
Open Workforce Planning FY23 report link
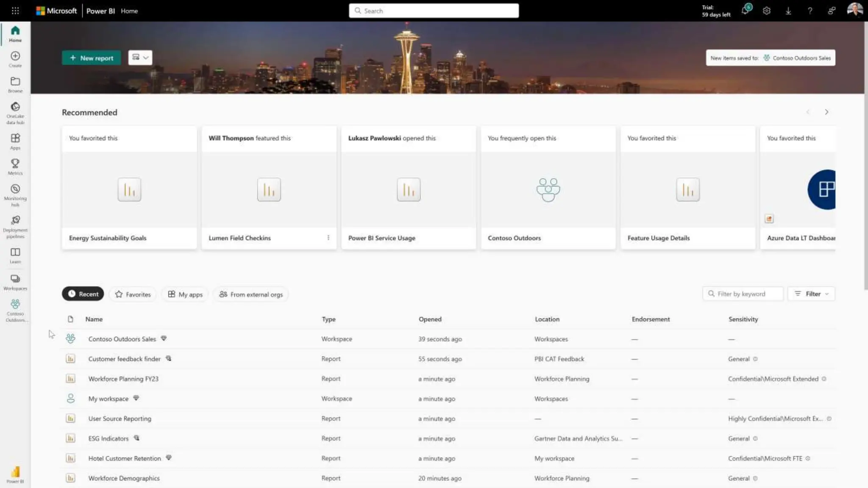coord(123,379)
